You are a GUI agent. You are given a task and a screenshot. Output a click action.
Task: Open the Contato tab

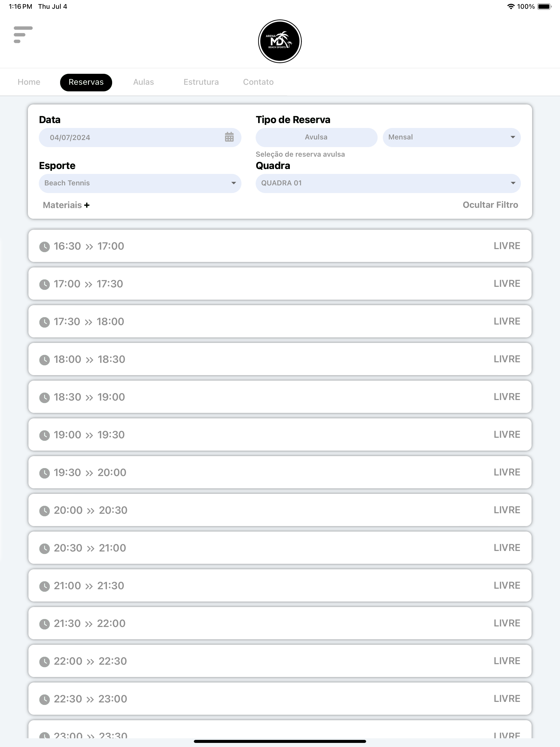click(x=258, y=82)
